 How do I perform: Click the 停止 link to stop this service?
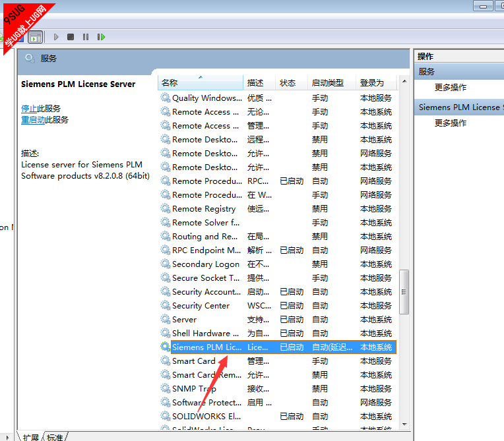coord(29,109)
